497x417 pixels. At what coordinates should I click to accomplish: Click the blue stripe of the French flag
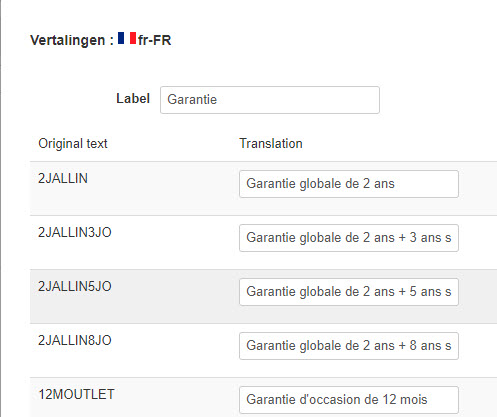tap(121, 38)
